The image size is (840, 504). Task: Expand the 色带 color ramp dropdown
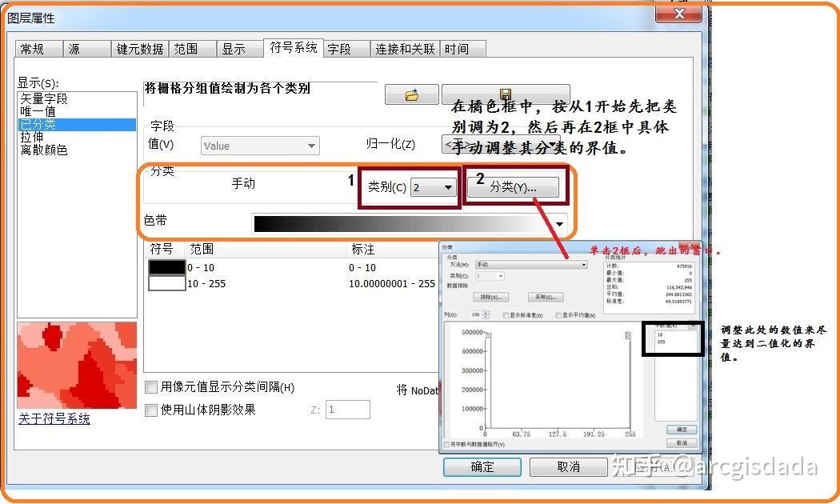pos(560,223)
